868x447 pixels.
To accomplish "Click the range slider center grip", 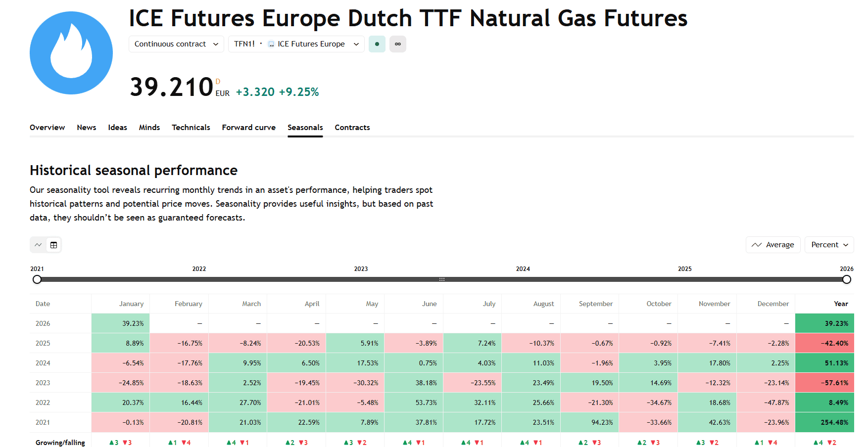I will (x=442, y=279).
